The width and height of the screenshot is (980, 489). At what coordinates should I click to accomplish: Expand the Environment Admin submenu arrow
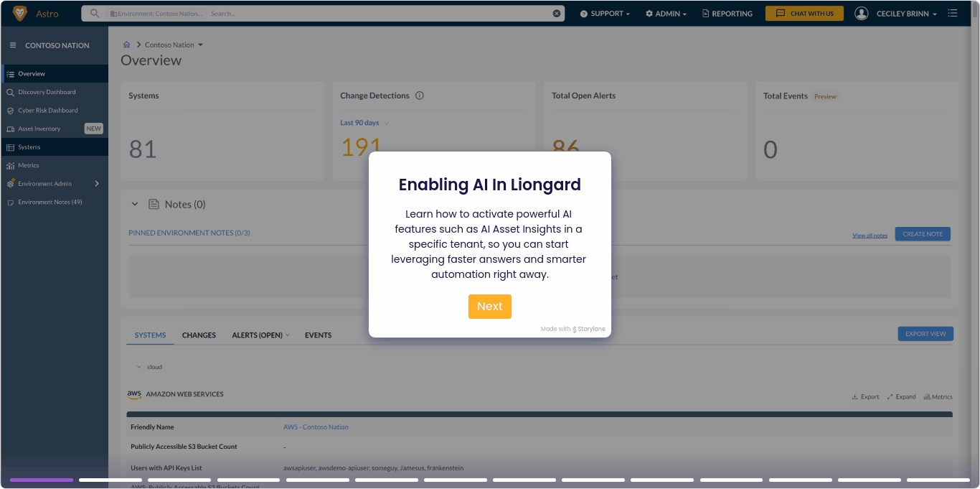pyautogui.click(x=97, y=184)
